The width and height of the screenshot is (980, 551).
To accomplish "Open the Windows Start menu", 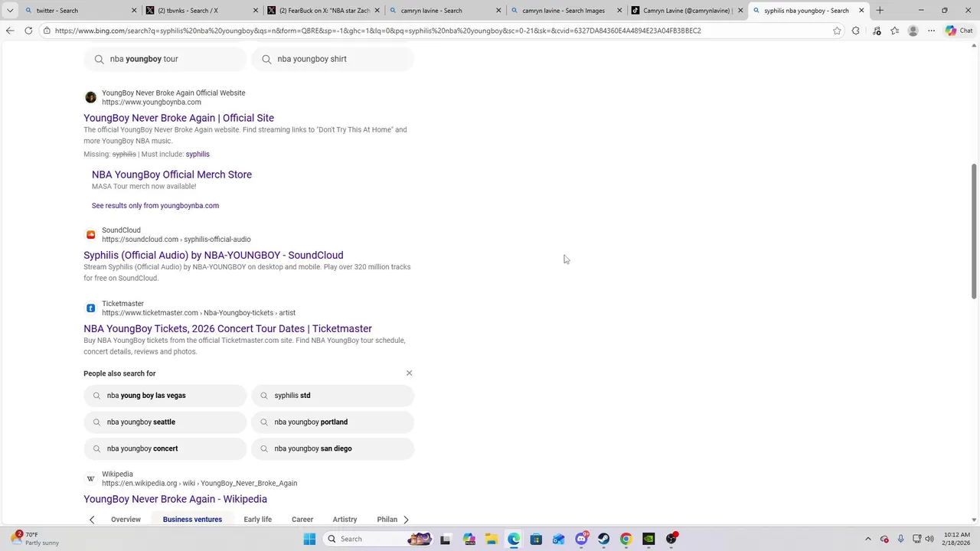I will (x=309, y=539).
